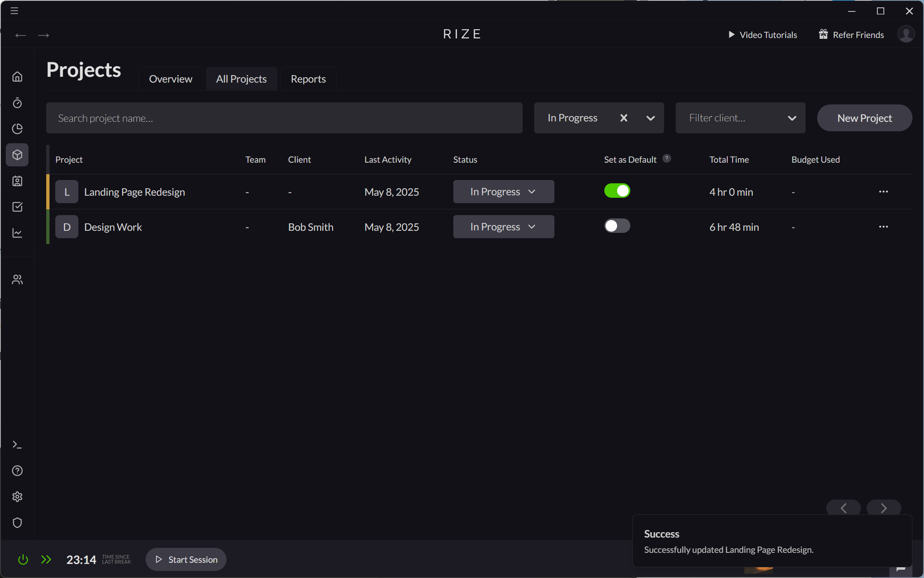Select the cube-shaped Projects icon
The image size is (924, 578).
tap(17, 155)
